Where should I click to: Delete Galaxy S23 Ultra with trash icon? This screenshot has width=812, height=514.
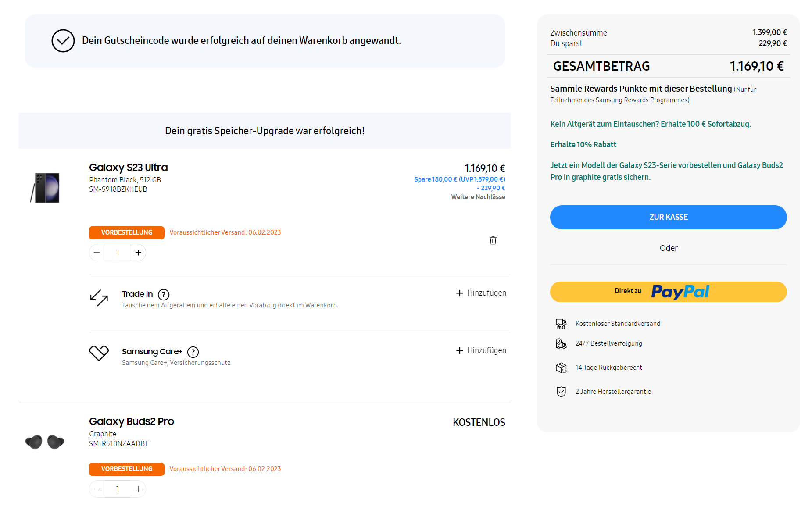tap(493, 240)
